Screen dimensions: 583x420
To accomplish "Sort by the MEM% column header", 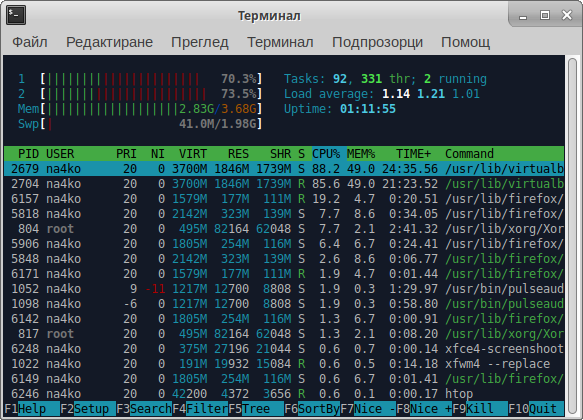I will [x=361, y=154].
